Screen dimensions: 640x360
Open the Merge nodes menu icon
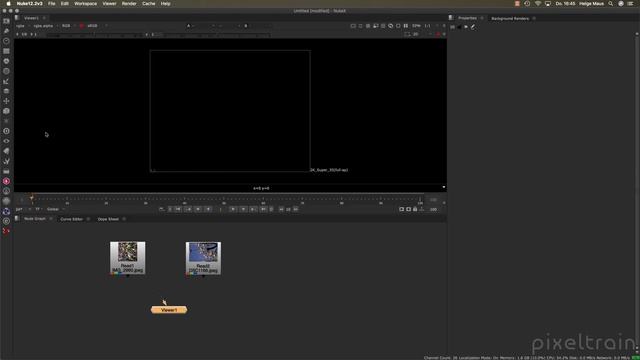tap(6, 91)
